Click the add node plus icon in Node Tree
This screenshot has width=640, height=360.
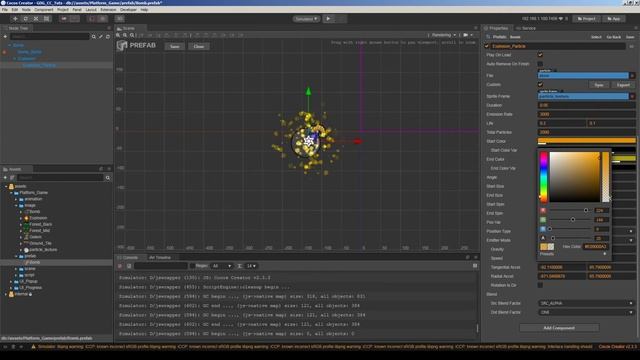tap(5, 37)
